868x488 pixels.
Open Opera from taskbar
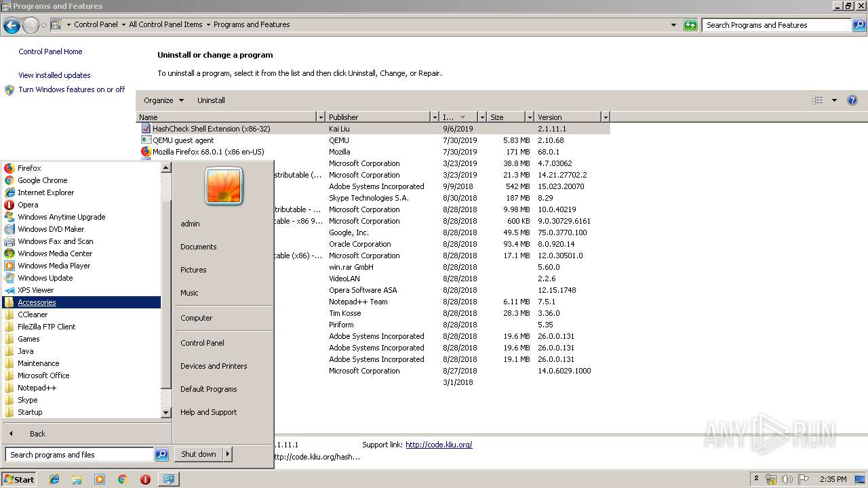(x=145, y=479)
